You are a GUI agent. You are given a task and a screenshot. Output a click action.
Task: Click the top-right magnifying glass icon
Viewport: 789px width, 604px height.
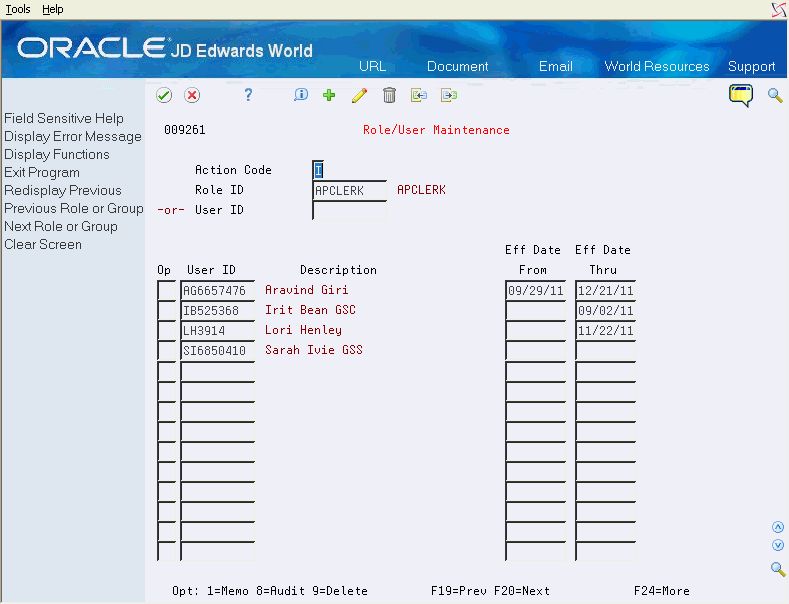click(775, 95)
